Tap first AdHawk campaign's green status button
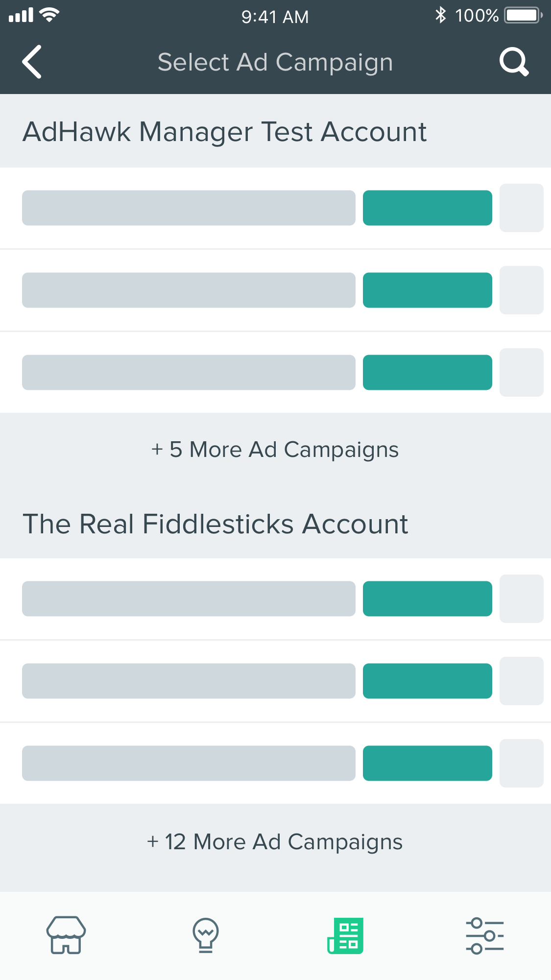This screenshot has width=551, height=980. [x=427, y=208]
